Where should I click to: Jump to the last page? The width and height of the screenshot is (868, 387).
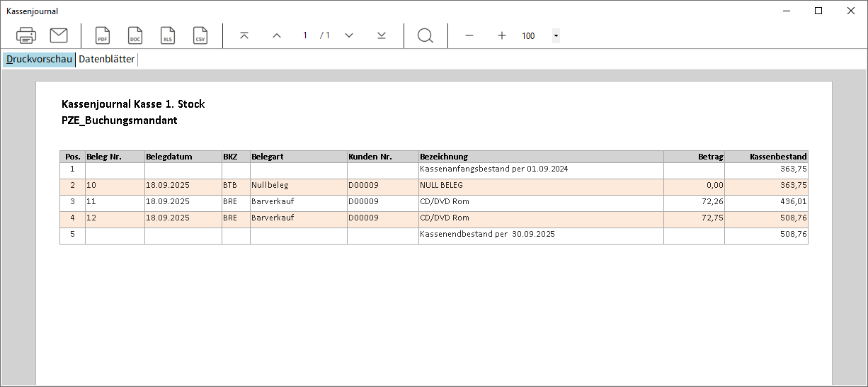pyautogui.click(x=382, y=35)
